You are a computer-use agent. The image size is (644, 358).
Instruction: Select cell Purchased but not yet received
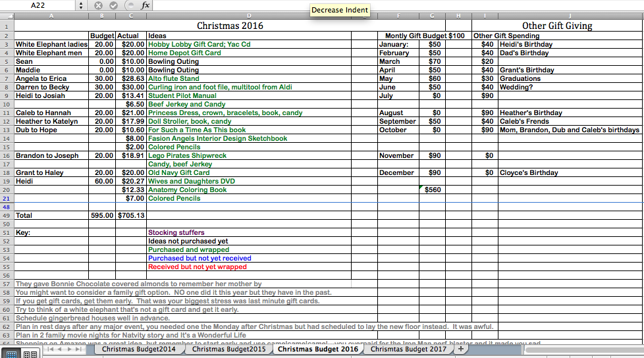click(x=249, y=258)
